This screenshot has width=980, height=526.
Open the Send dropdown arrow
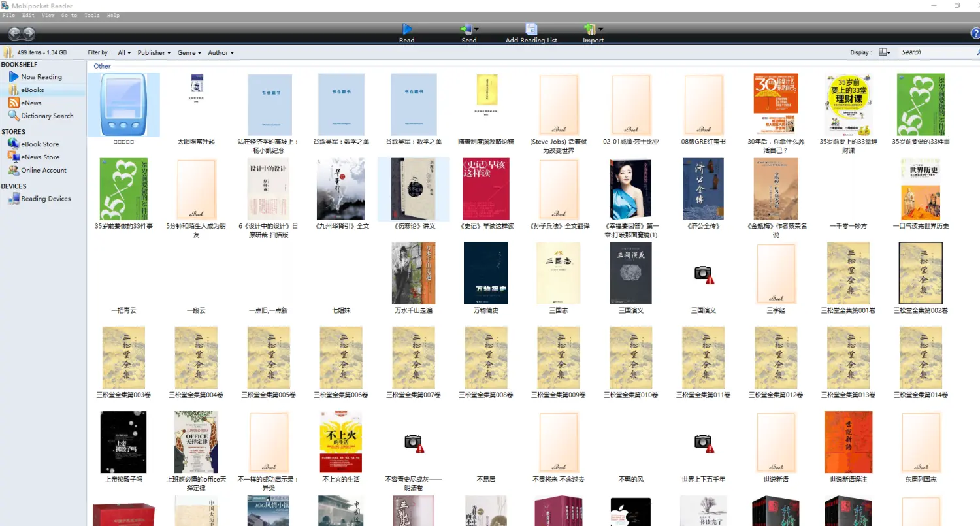pyautogui.click(x=476, y=29)
